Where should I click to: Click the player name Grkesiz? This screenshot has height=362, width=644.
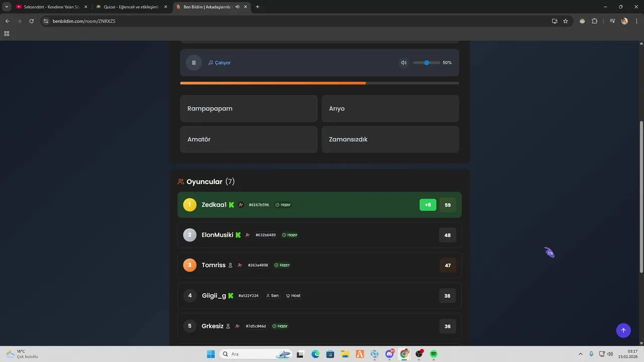[212, 326]
